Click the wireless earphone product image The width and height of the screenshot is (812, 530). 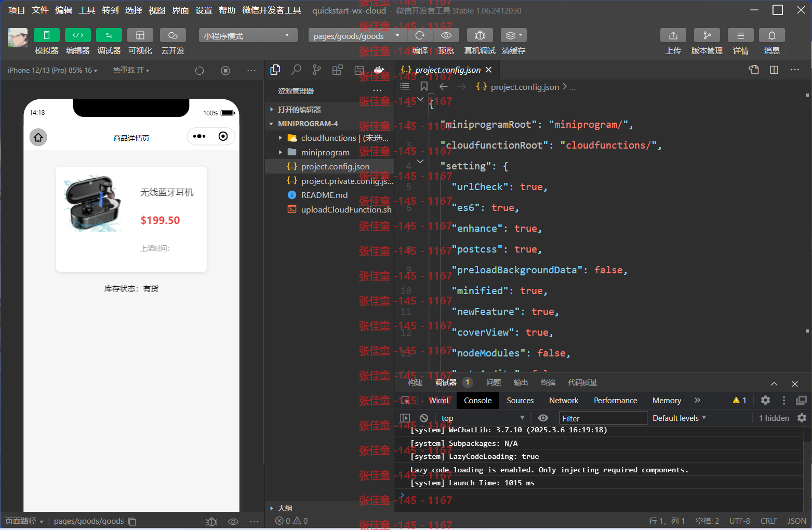[x=94, y=204]
